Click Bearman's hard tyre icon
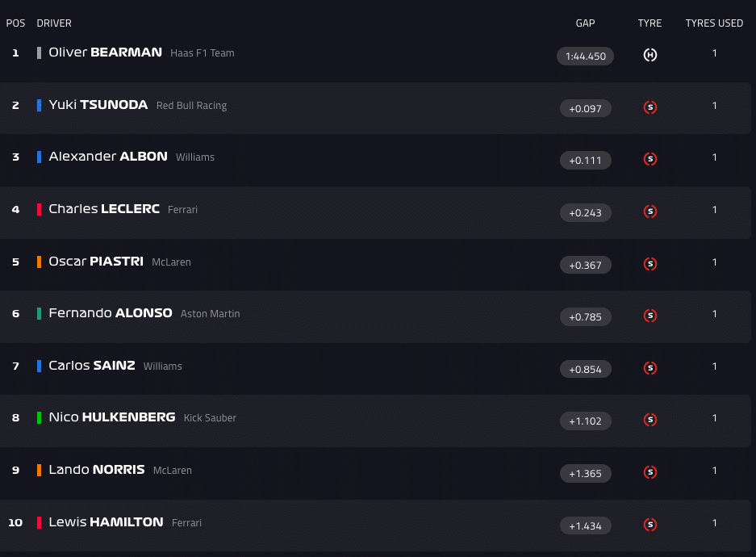 tap(649, 55)
